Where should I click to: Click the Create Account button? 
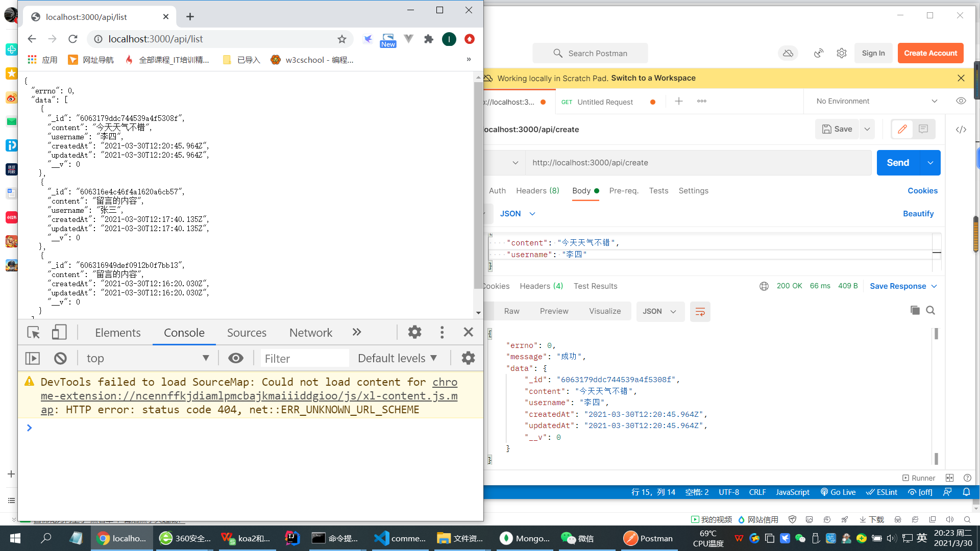tap(930, 53)
